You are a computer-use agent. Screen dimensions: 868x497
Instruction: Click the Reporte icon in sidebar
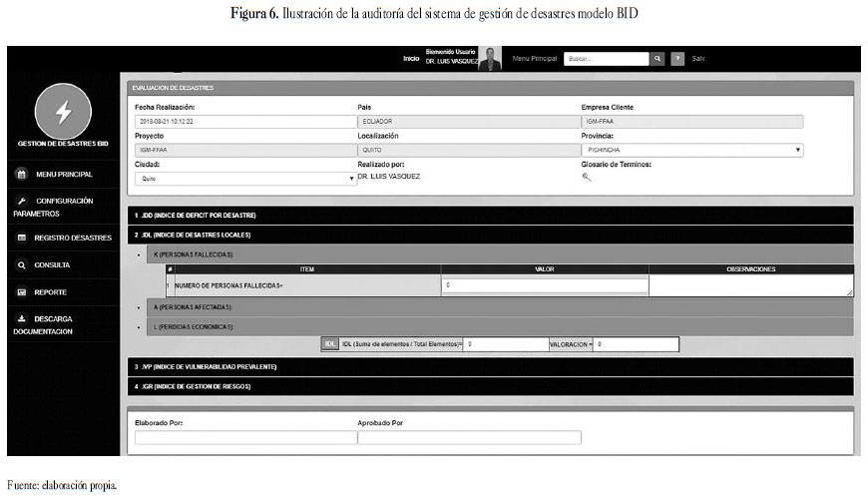tap(22, 292)
